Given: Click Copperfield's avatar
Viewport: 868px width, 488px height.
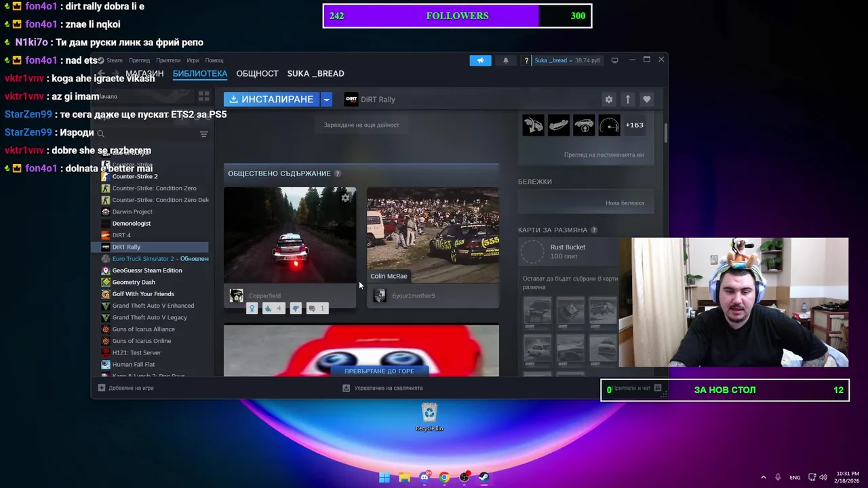Looking at the screenshot, I should pyautogui.click(x=236, y=296).
